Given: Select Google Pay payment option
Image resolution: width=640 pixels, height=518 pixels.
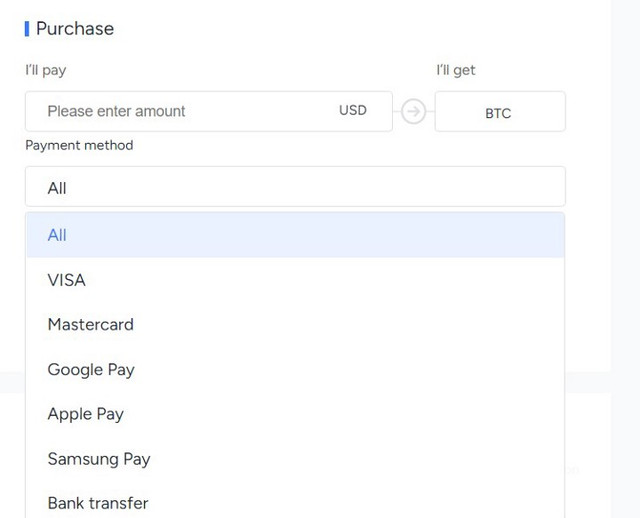Looking at the screenshot, I should (x=295, y=369).
